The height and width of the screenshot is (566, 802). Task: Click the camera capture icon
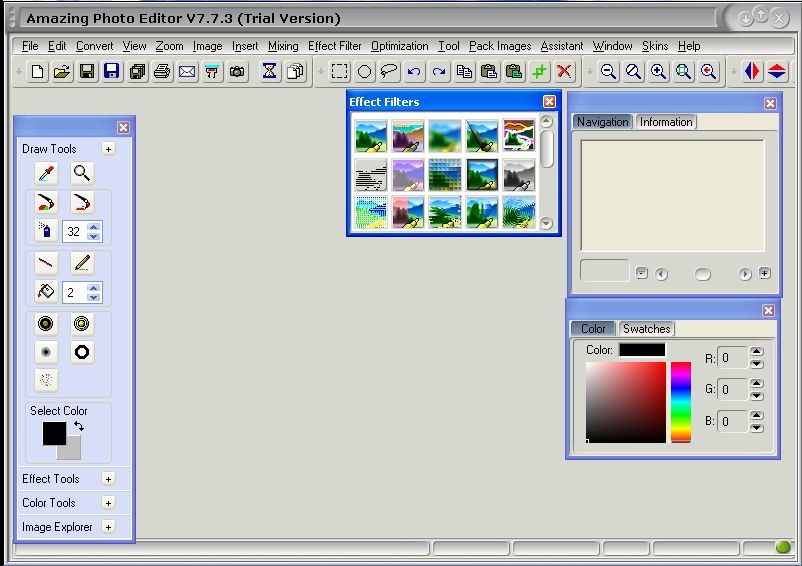[x=236, y=72]
